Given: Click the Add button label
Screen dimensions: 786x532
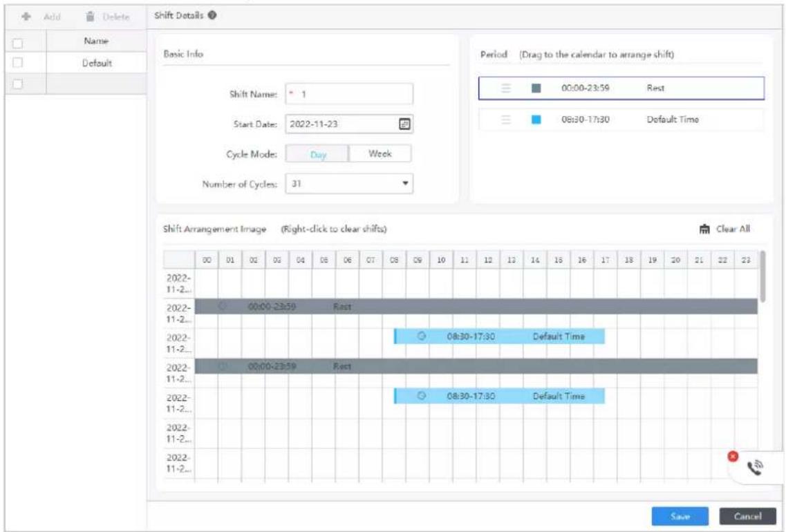Looking at the screenshot, I should [x=52, y=17].
